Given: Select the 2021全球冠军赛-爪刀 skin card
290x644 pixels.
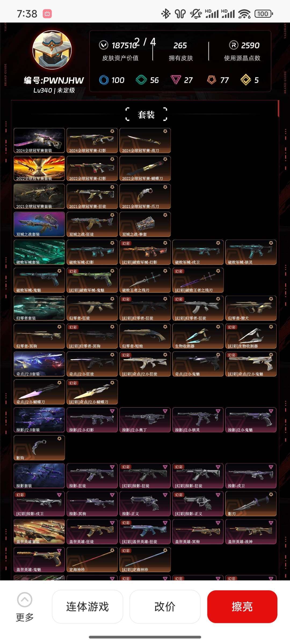Looking at the screenshot, I should [x=145, y=196].
